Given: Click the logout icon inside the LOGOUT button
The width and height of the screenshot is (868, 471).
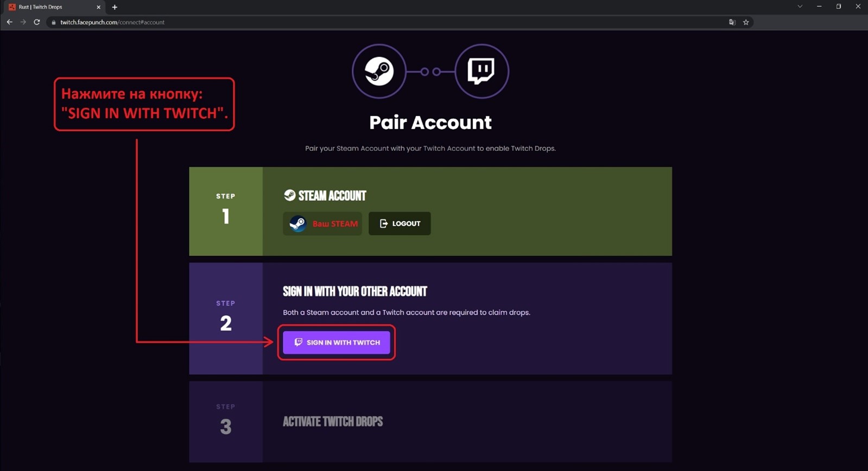Looking at the screenshot, I should (383, 223).
